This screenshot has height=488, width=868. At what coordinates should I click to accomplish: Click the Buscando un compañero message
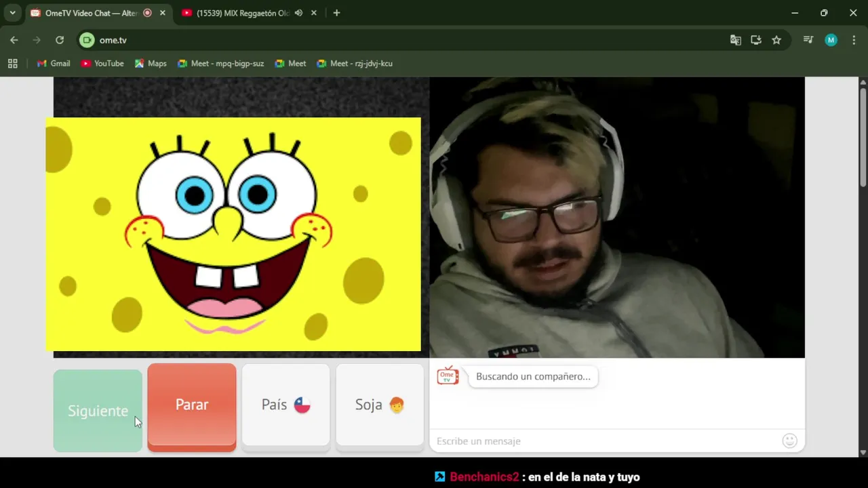point(533,377)
